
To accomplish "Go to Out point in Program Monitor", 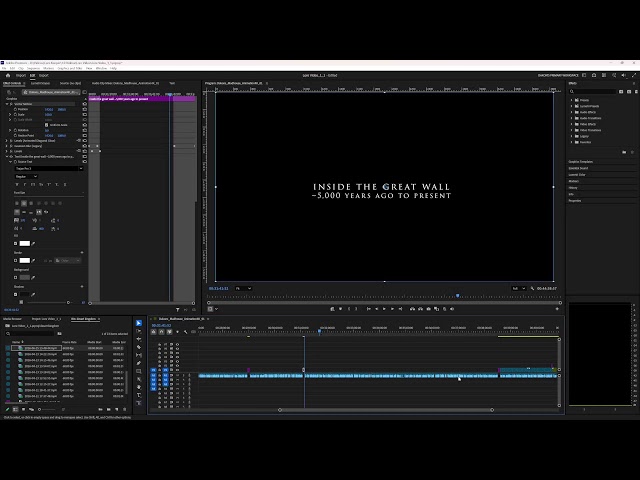I will tap(400, 309).
